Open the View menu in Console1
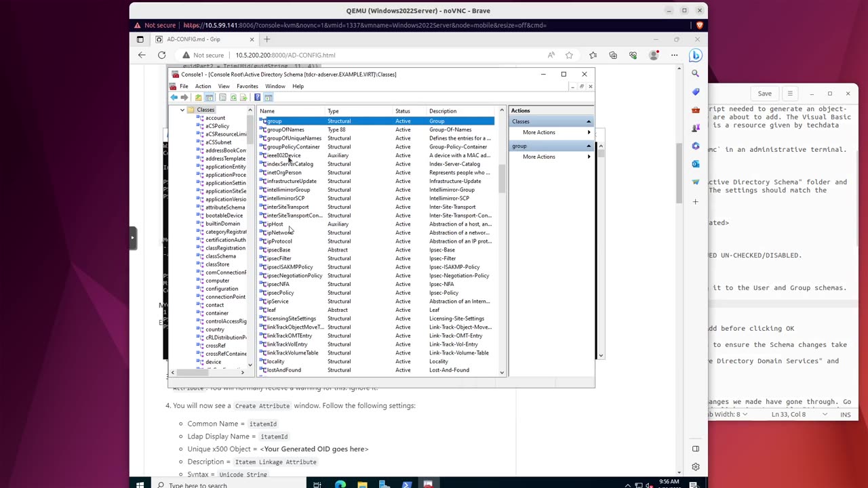Image resolution: width=868 pixels, height=488 pixels. point(224,86)
